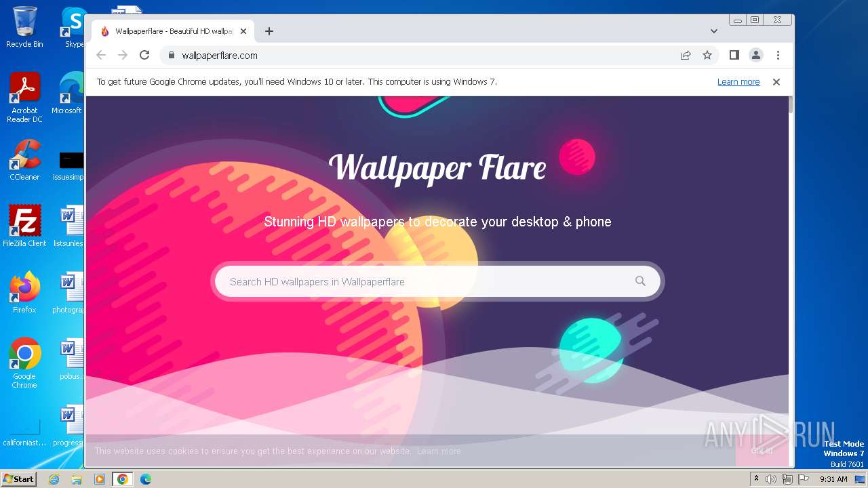
Task: Open network tray icon
Action: [787, 479]
